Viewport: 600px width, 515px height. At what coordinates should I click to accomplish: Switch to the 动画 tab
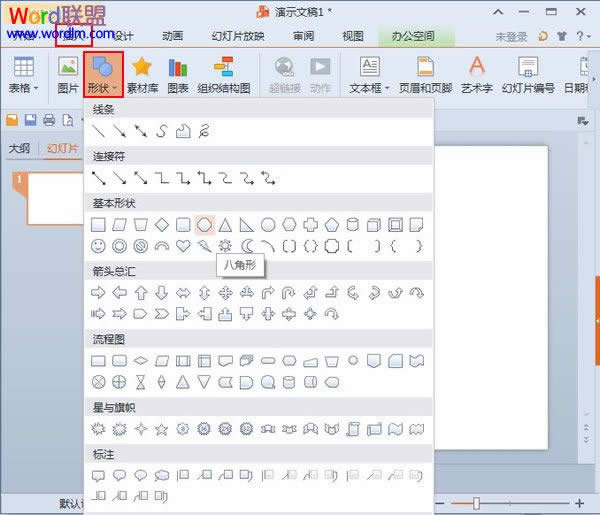click(172, 36)
